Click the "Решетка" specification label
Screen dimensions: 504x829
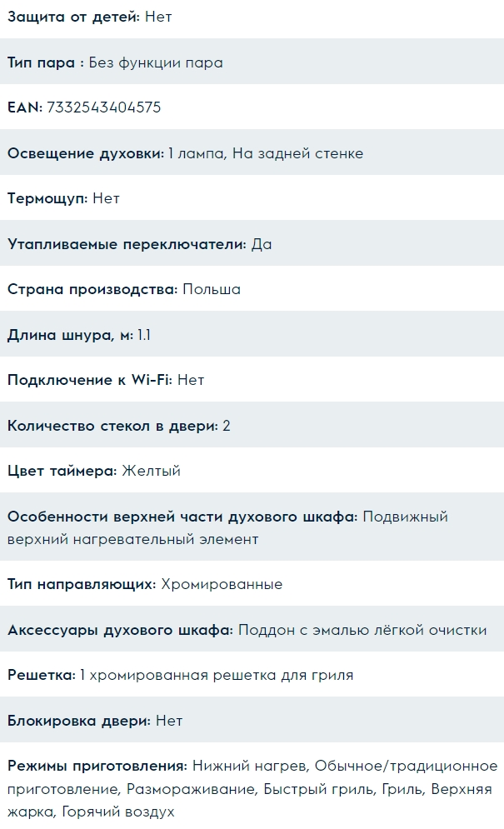coord(42,675)
